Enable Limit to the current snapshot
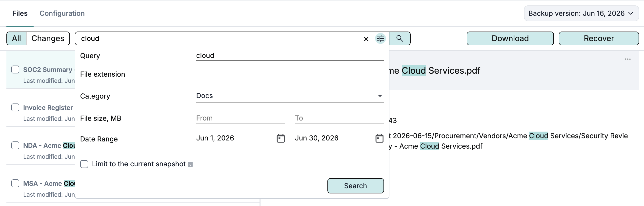The height and width of the screenshot is (206, 644). [84, 164]
